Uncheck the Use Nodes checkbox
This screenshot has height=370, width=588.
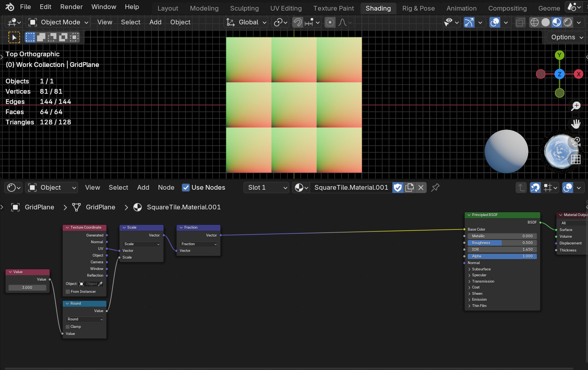point(186,188)
